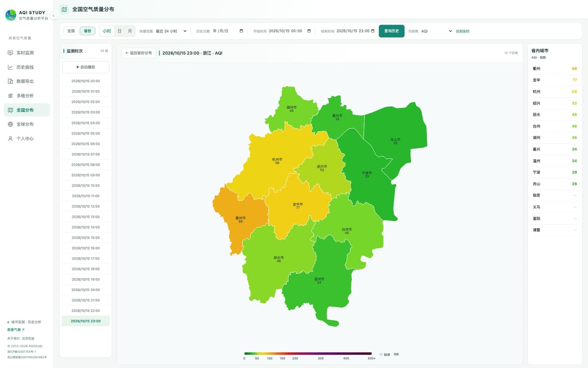Open 历史曲线 menu item
The image size is (588, 368).
pos(27,67)
